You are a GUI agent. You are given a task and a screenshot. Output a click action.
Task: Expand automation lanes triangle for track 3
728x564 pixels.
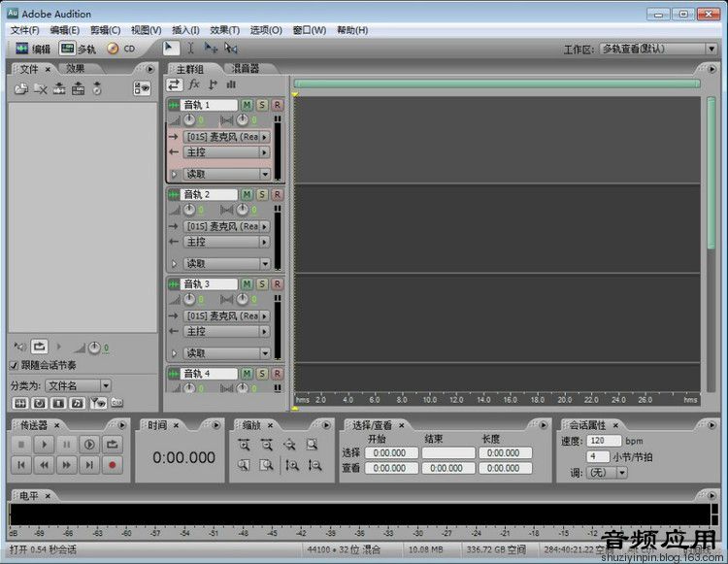coord(175,353)
